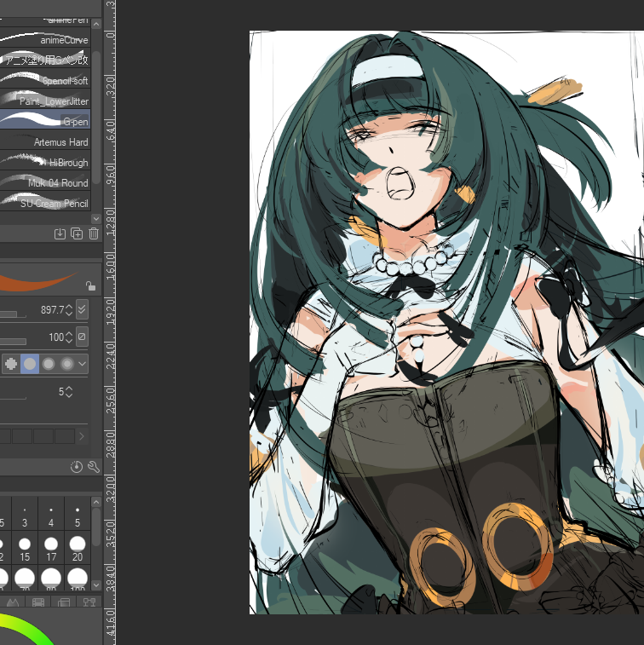Select the Muk 04 Round brush
This screenshot has width=644, height=645.
(x=45, y=181)
